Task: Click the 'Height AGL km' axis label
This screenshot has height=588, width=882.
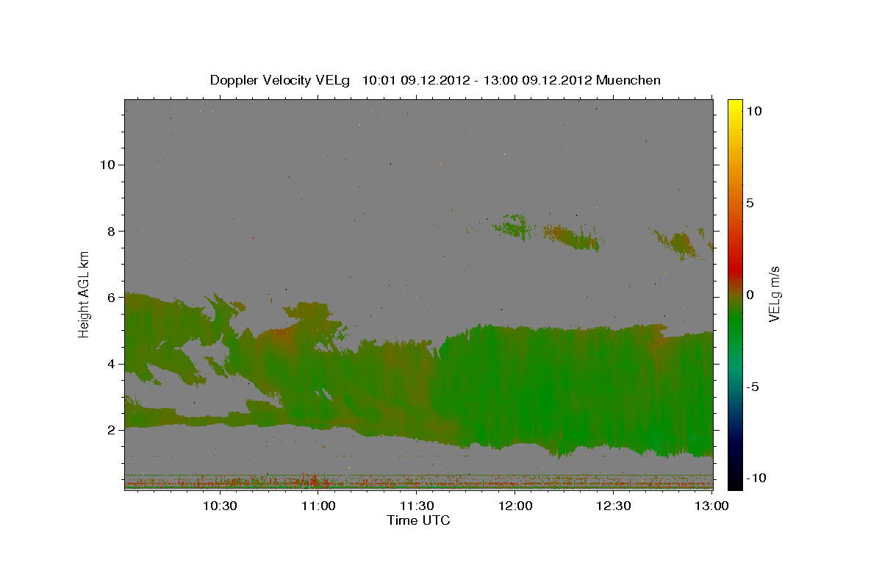Action: 85,294
